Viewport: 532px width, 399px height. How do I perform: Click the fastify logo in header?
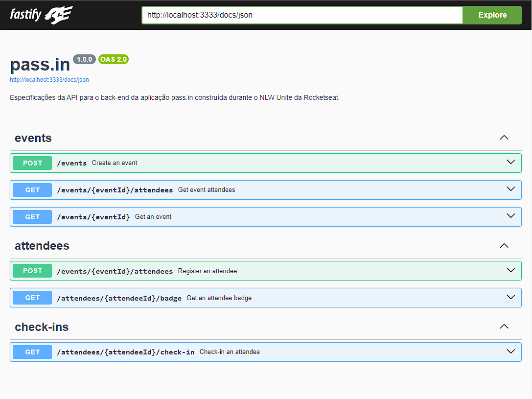42,15
